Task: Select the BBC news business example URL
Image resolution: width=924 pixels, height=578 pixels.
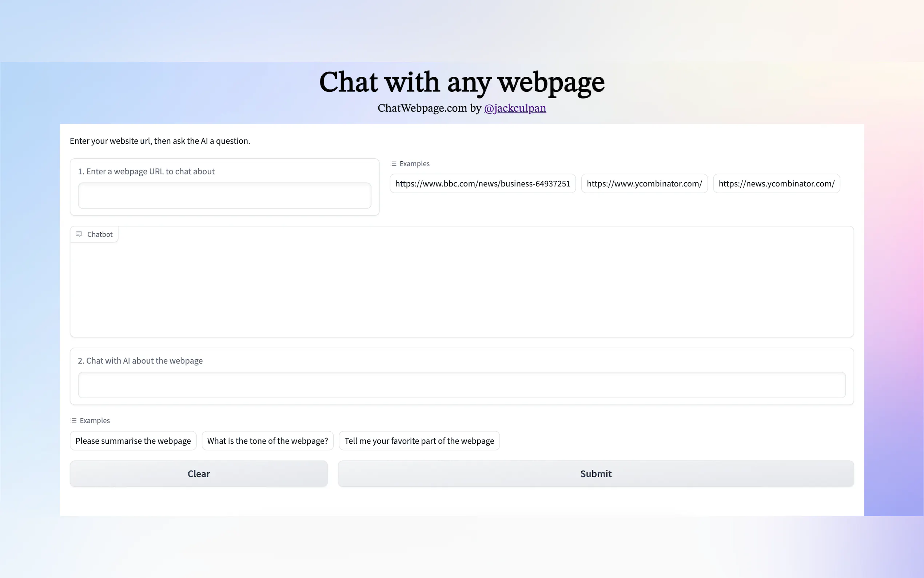Action: [482, 183]
